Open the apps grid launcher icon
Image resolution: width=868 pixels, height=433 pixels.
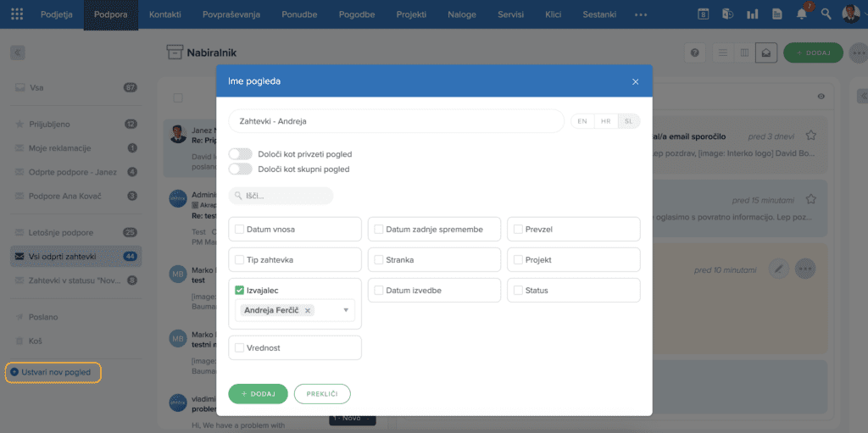pos(17,14)
